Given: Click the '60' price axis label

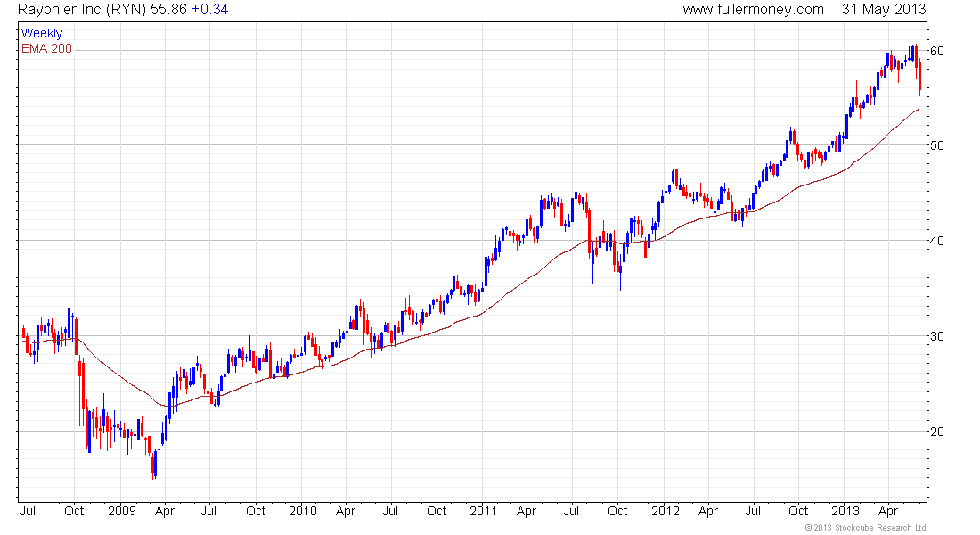Looking at the screenshot, I should (937, 51).
